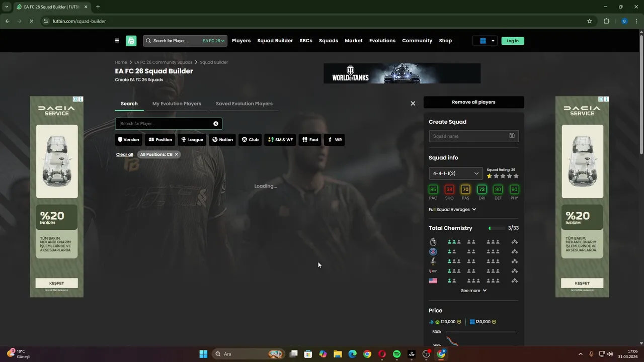Click the green FUTBIN logo icon

pyautogui.click(x=131, y=41)
